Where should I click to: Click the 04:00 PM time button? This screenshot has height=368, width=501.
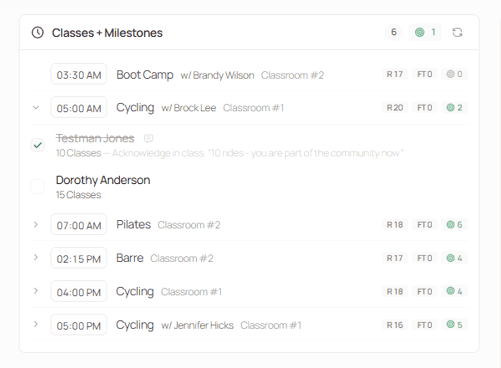click(79, 291)
